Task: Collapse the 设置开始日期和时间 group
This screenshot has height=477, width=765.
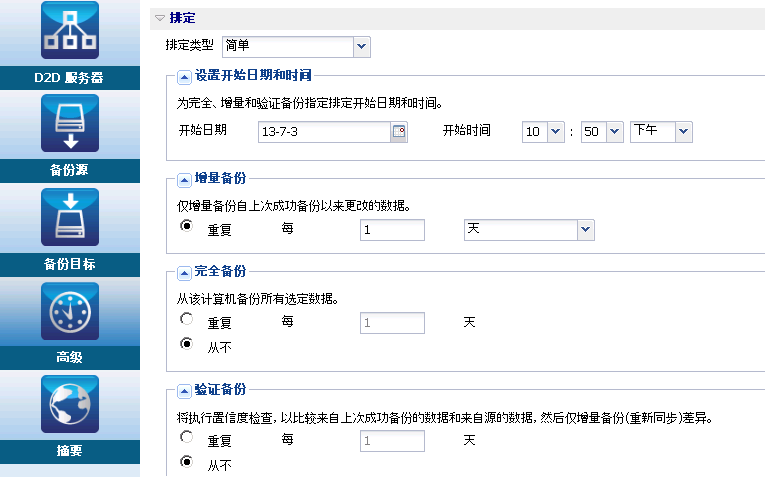Action: [184, 77]
